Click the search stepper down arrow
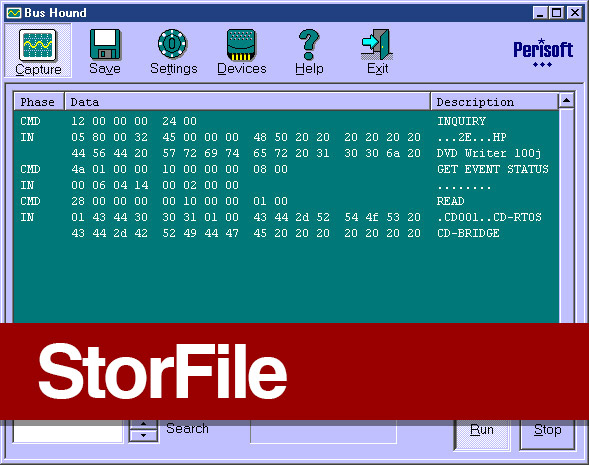Image resolution: width=589 pixels, height=465 pixels. pyautogui.click(x=143, y=436)
